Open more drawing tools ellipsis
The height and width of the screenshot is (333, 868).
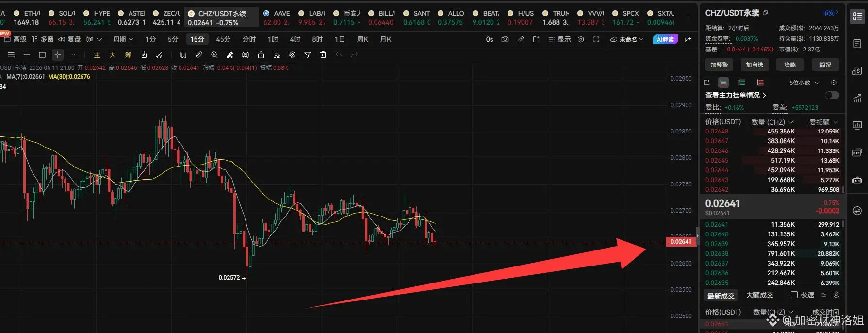click(73, 55)
